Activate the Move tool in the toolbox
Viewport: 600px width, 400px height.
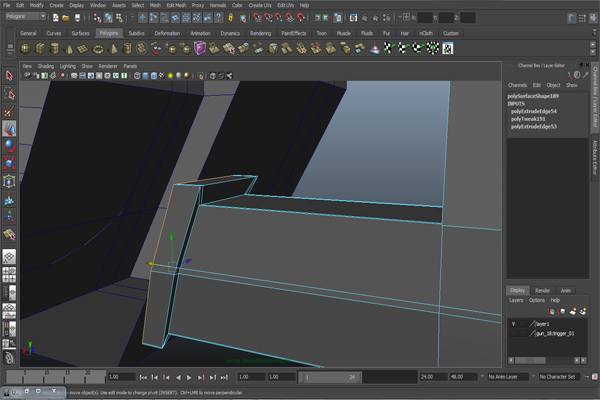9,129
